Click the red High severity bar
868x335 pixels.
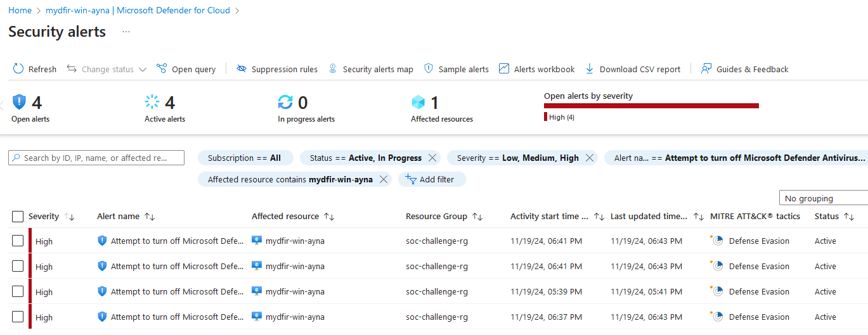click(651, 106)
